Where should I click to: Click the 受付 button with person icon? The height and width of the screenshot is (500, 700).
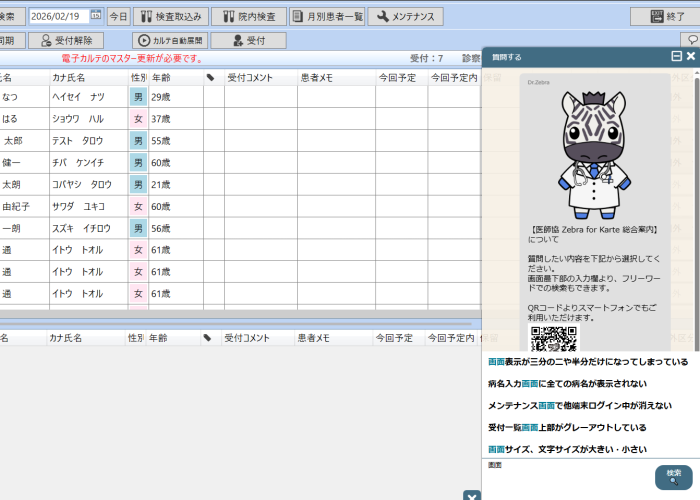(249, 41)
